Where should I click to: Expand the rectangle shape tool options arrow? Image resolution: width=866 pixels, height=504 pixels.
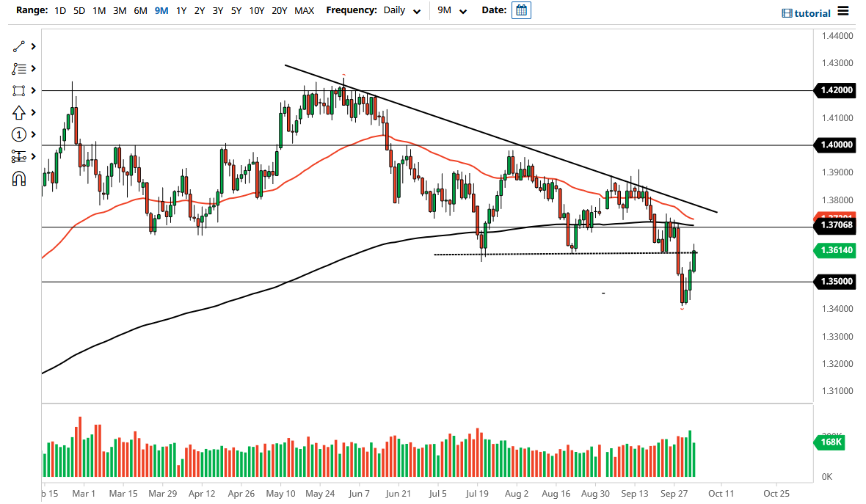pyautogui.click(x=33, y=90)
